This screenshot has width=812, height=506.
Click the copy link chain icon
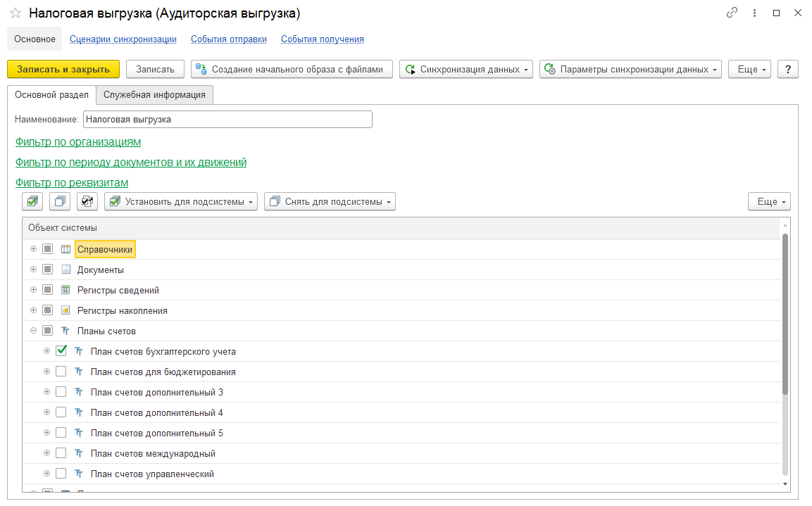pos(732,13)
